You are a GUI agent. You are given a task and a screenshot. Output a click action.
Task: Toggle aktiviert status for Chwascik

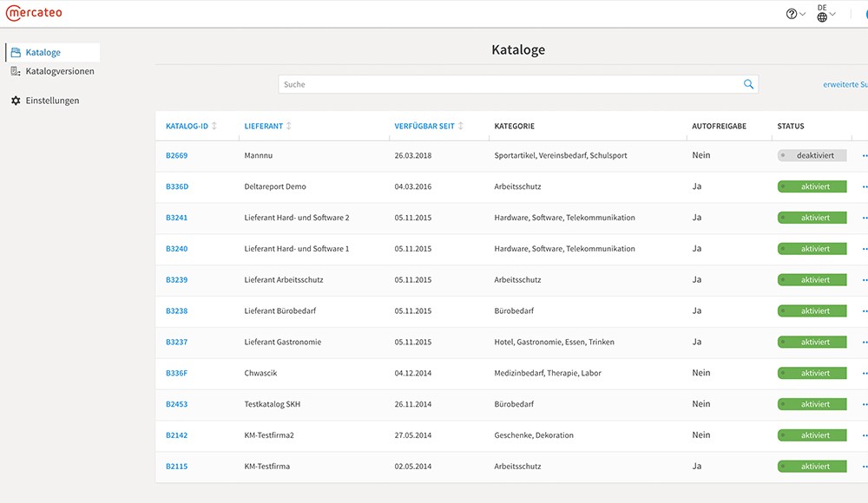tap(812, 373)
